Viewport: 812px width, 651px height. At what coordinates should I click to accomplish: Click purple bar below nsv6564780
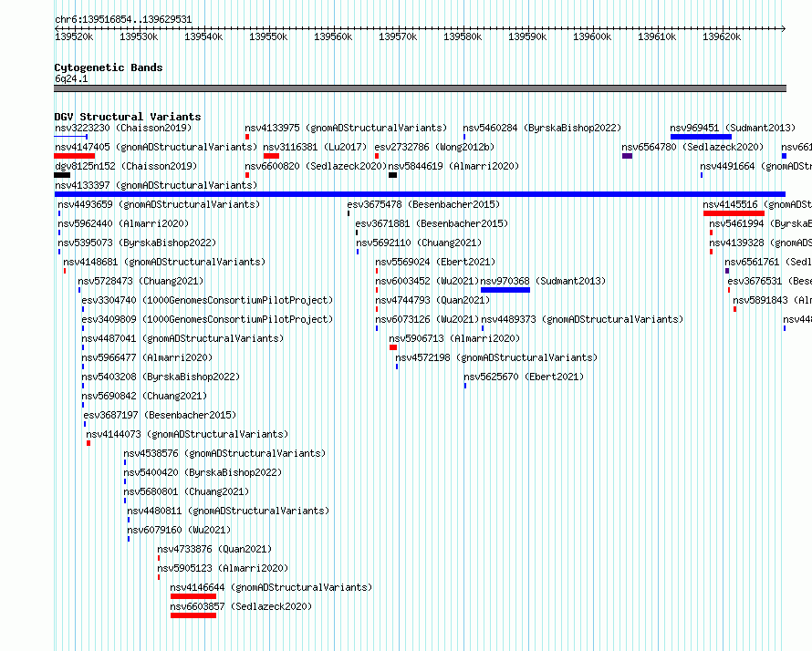(x=627, y=156)
